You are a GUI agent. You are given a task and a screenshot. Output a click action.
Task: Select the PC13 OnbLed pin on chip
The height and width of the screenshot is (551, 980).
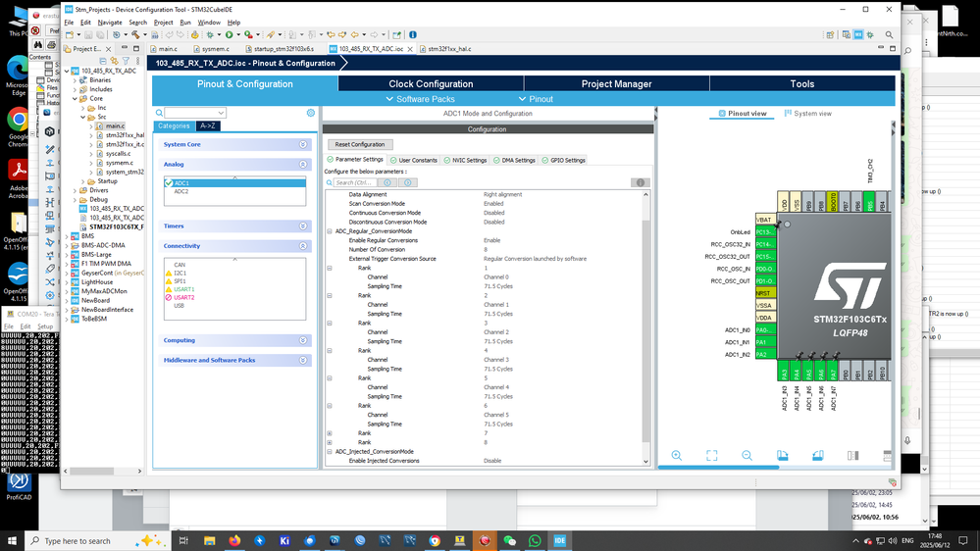765,231
